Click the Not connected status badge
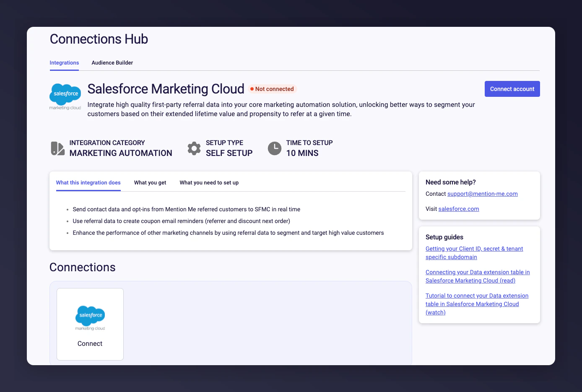The width and height of the screenshot is (582, 392). pos(273,89)
